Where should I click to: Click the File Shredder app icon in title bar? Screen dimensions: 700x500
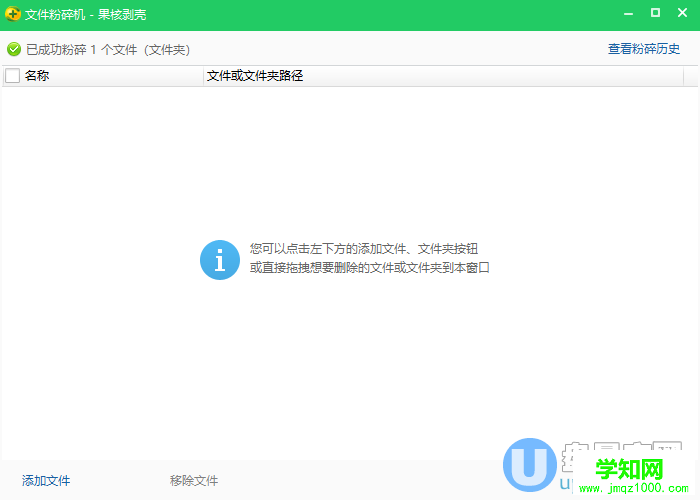pos(13,14)
